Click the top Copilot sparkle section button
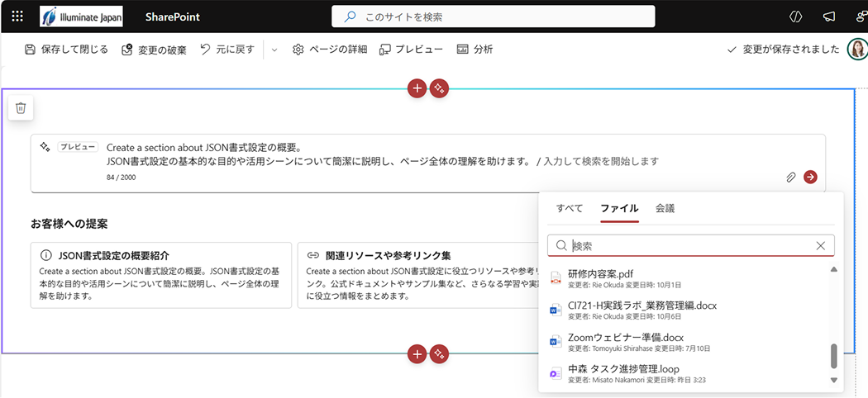 click(440, 88)
